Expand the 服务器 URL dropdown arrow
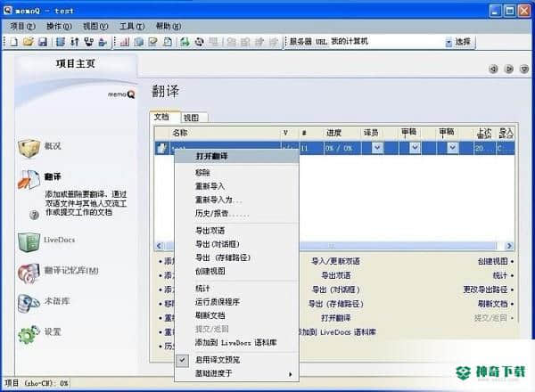The height and width of the screenshot is (392, 535). click(449, 42)
